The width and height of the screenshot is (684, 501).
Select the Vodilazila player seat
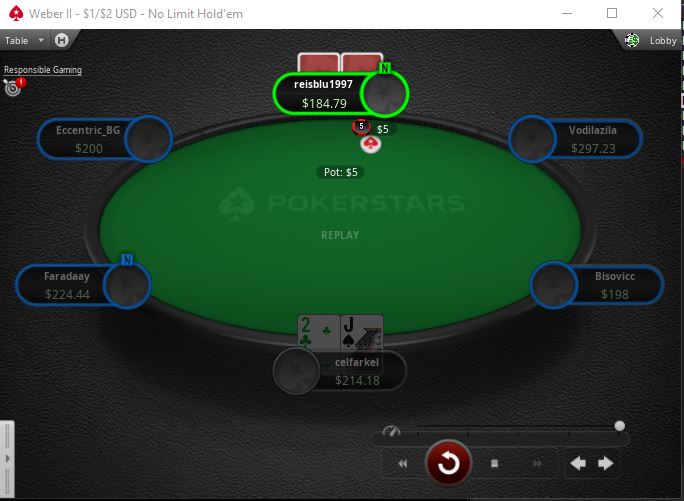575,139
